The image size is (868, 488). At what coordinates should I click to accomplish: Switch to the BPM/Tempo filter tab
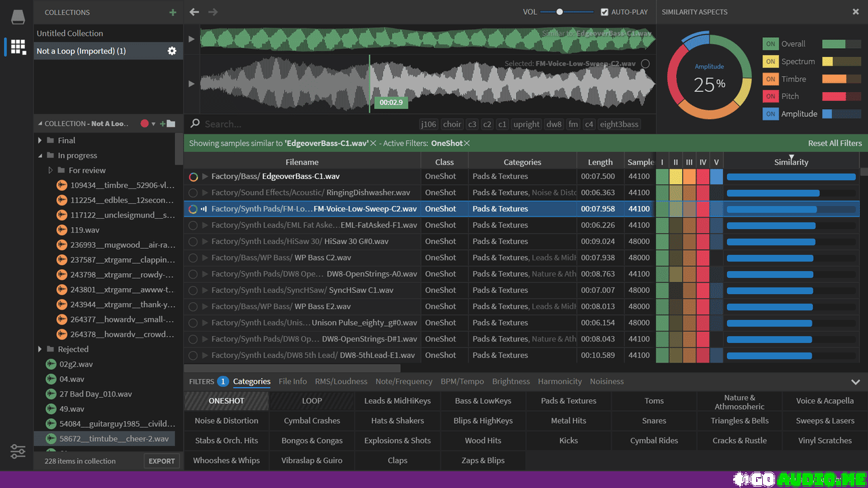[x=462, y=382]
